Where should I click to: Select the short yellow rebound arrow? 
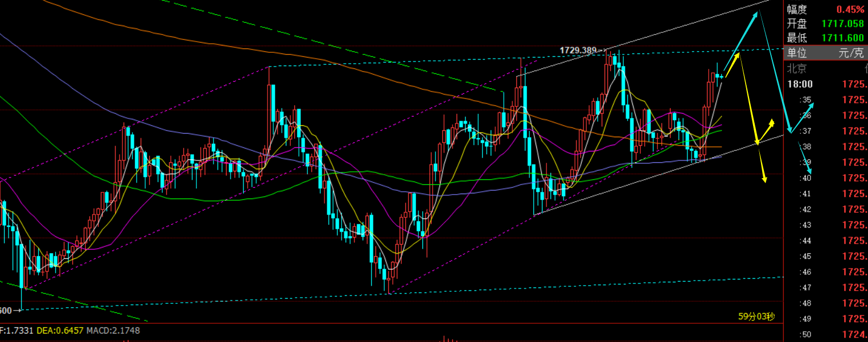766,131
